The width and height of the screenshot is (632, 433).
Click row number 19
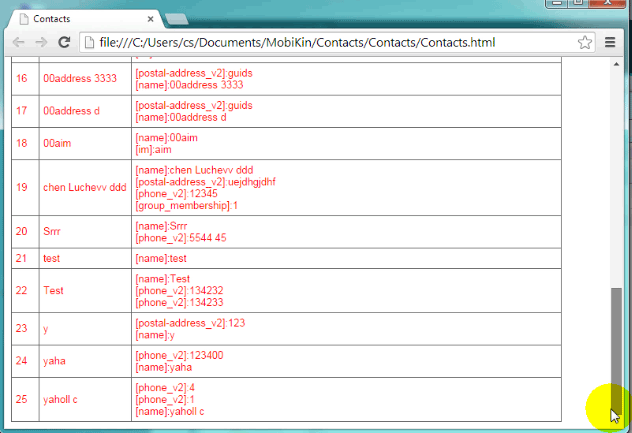coord(22,187)
